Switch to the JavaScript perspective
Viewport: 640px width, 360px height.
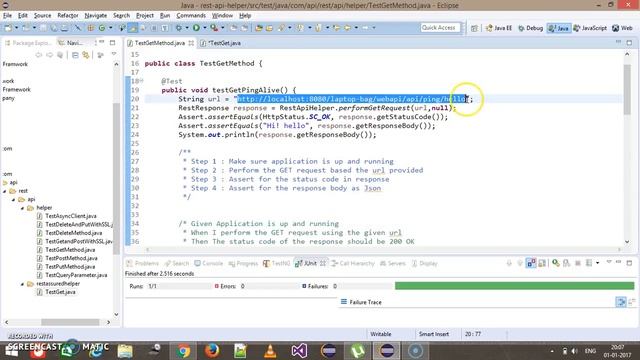590,28
